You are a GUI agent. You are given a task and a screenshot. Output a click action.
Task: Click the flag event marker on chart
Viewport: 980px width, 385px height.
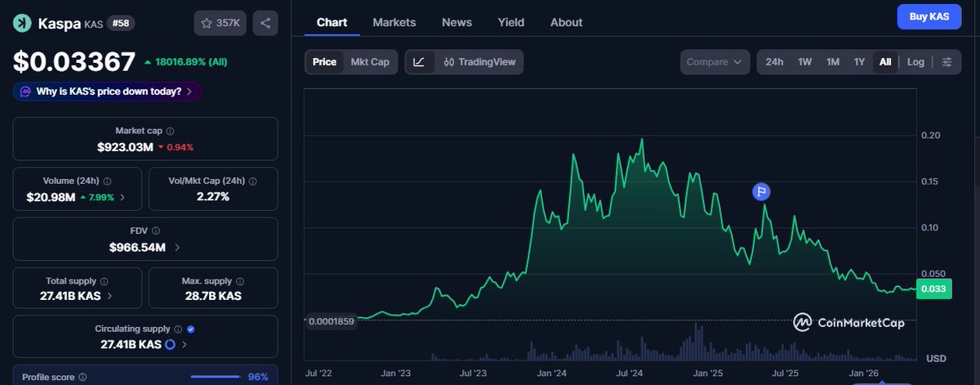(761, 192)
